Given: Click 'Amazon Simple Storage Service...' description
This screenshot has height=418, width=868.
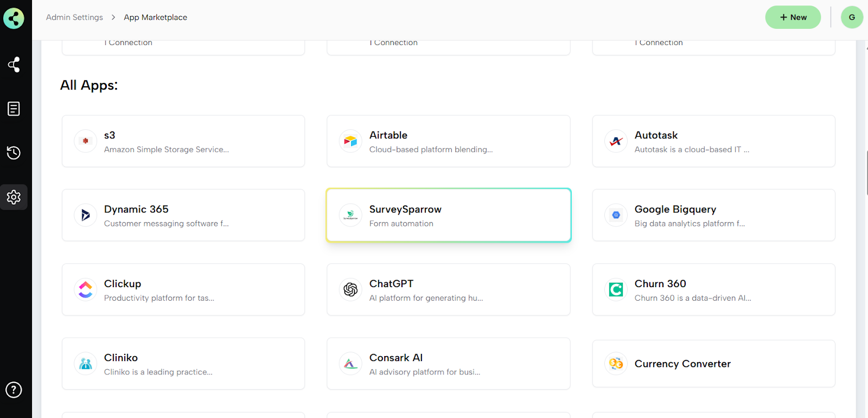Looking at the screenshot, I should (167, 149).
